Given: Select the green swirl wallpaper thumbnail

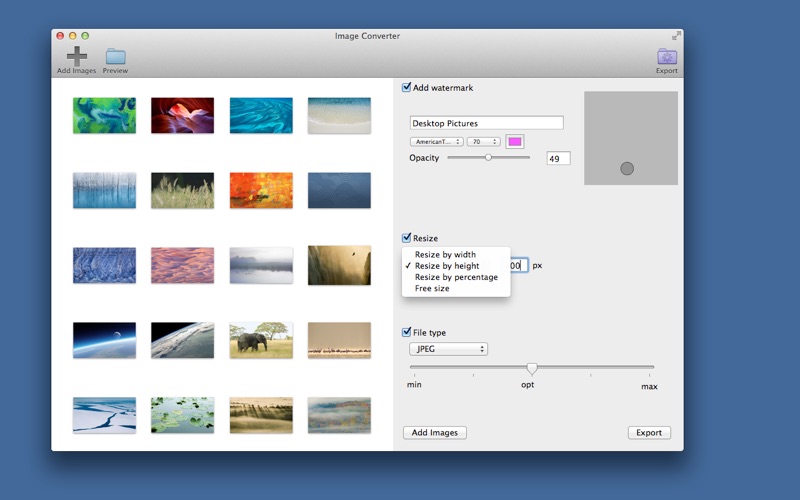Looking at the screenshot, I should pyautogui.click(x=105, y=116).
